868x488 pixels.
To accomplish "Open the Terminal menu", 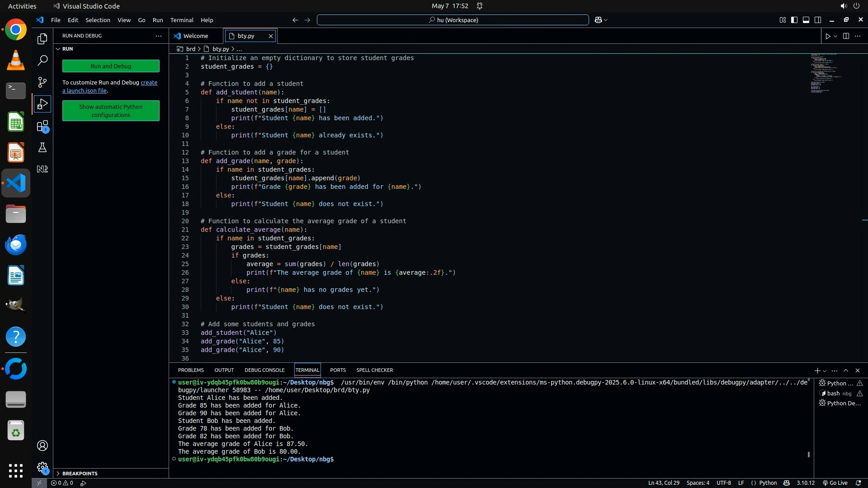I will coord(182,20).
